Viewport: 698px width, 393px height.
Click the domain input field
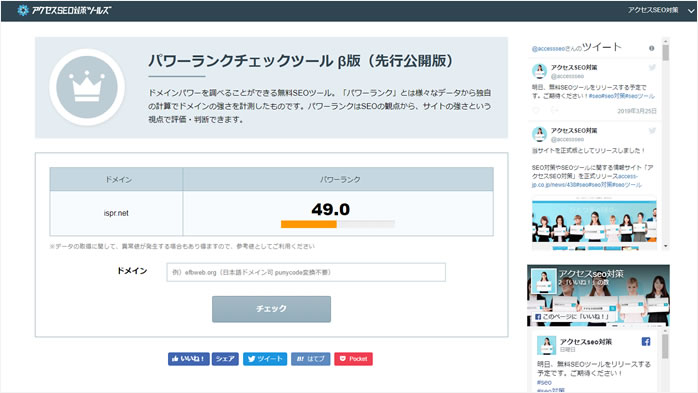tap(306, 272)
